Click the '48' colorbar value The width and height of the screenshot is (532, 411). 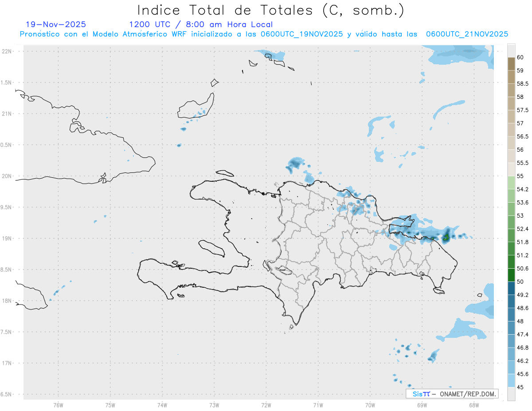520,321
